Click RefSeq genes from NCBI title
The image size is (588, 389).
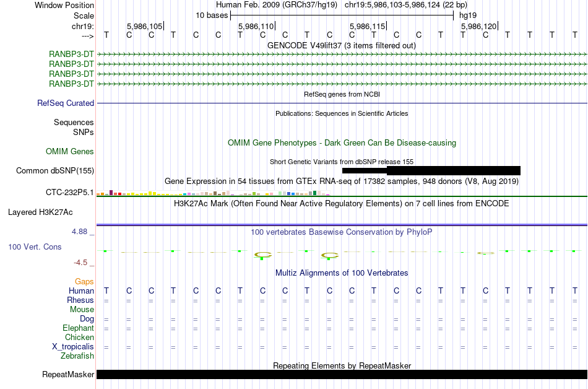[342, 94]
